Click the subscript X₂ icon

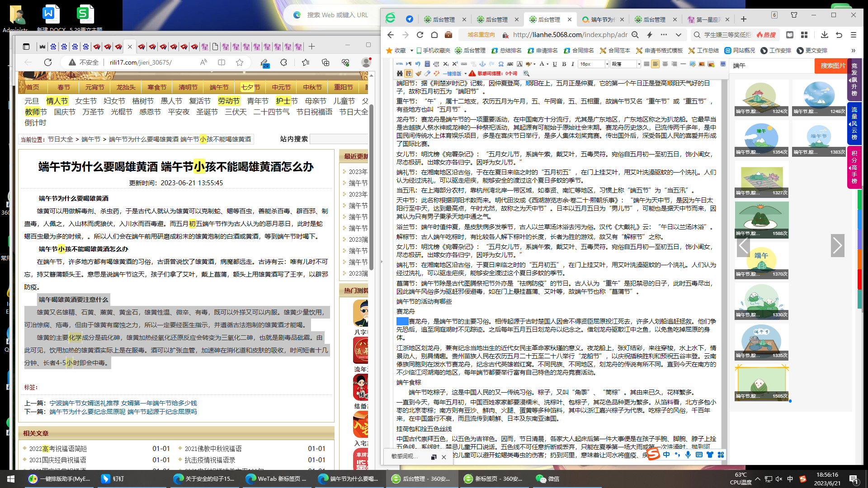446,64
